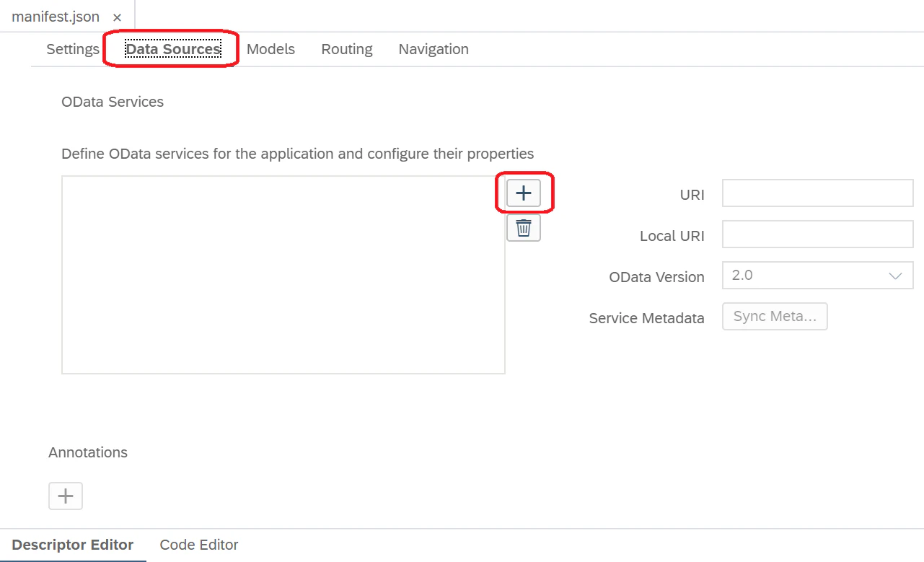The width and height of the screenshot is (924, 562).
Task: Switch to the Code Editor view
Action: (199, 545)
